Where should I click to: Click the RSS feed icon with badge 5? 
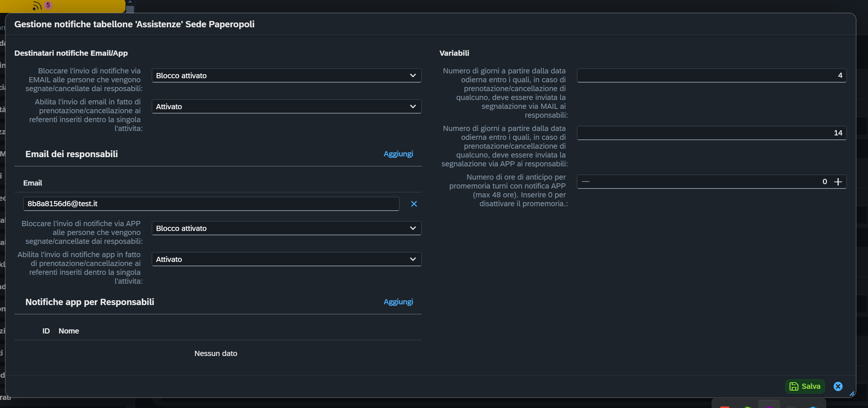click(x=37, y=6)
